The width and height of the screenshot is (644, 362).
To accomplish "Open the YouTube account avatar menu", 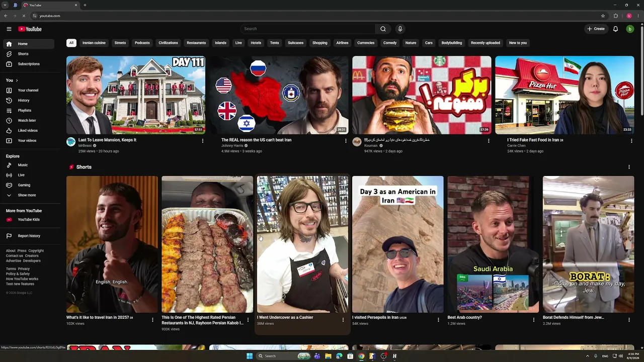I will pos(630,29).
